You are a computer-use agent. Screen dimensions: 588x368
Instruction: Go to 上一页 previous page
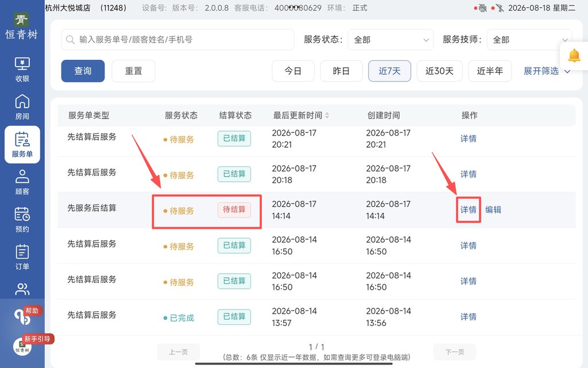pos(179,352)
